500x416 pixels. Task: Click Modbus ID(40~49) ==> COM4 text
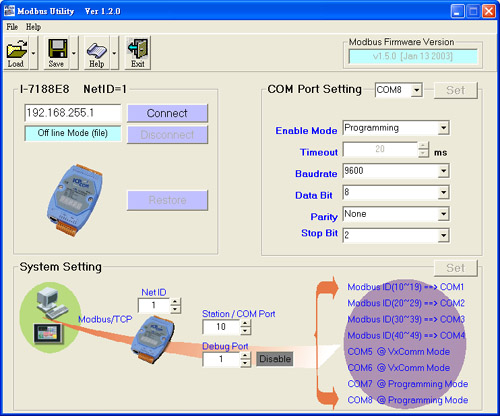(x=406, y=335)
